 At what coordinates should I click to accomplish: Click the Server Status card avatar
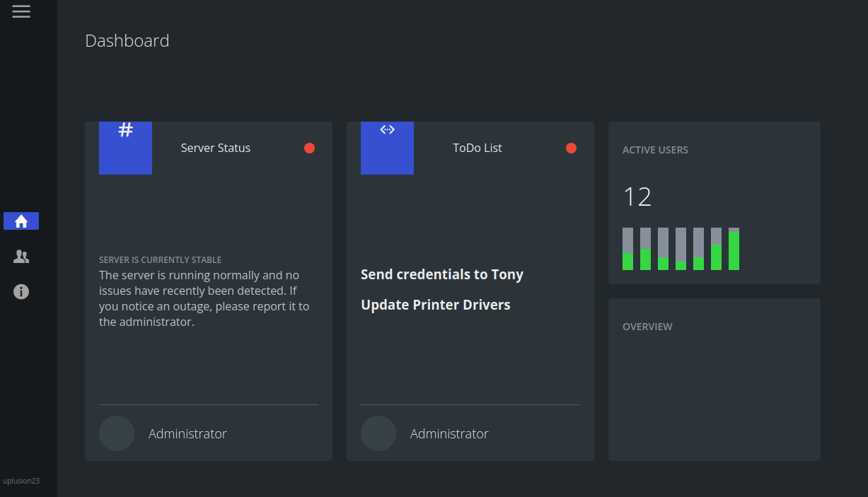[x=117, y=433]
